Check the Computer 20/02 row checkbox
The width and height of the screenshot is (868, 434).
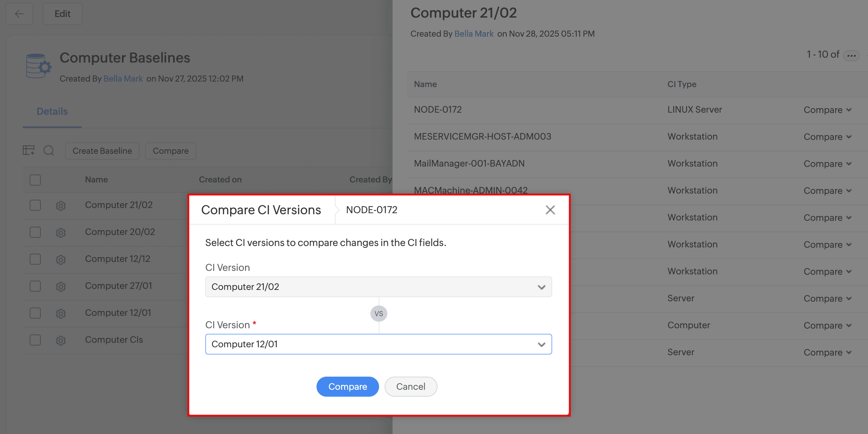35,232
